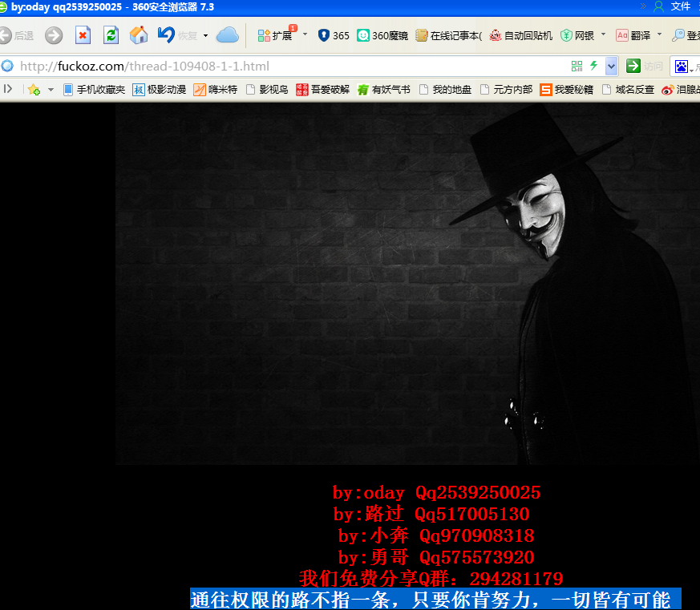Open the 在线记事本 online notepad item
This screenshot has height=610, width=700.
point(449,35)
